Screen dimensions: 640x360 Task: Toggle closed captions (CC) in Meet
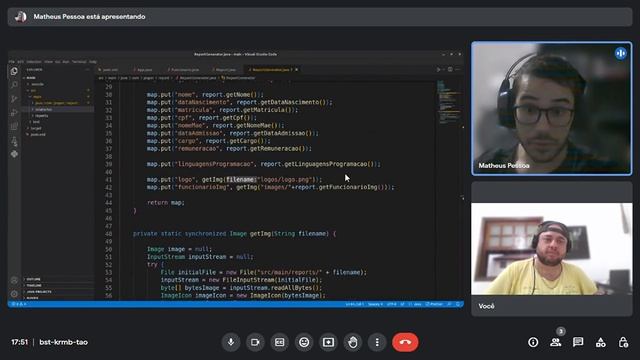(280, 342)
